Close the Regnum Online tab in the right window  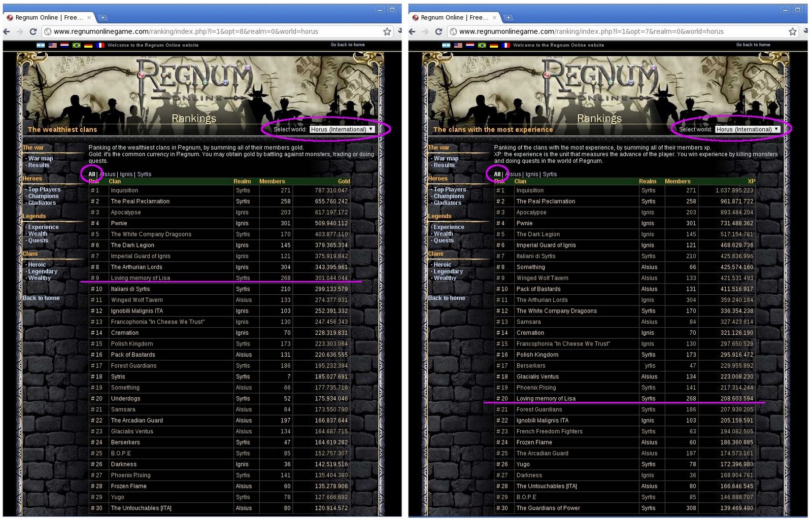pyautogui.click(x=495, y=17)
